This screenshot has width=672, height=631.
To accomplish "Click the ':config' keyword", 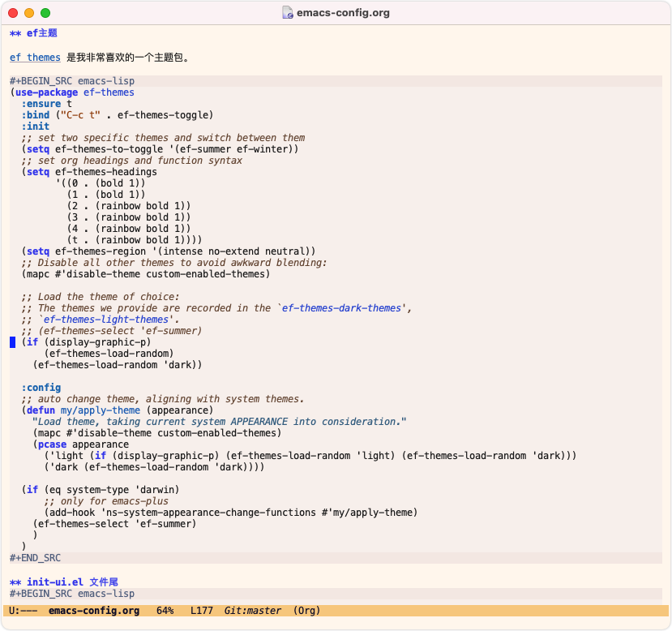I will (41, 388).
